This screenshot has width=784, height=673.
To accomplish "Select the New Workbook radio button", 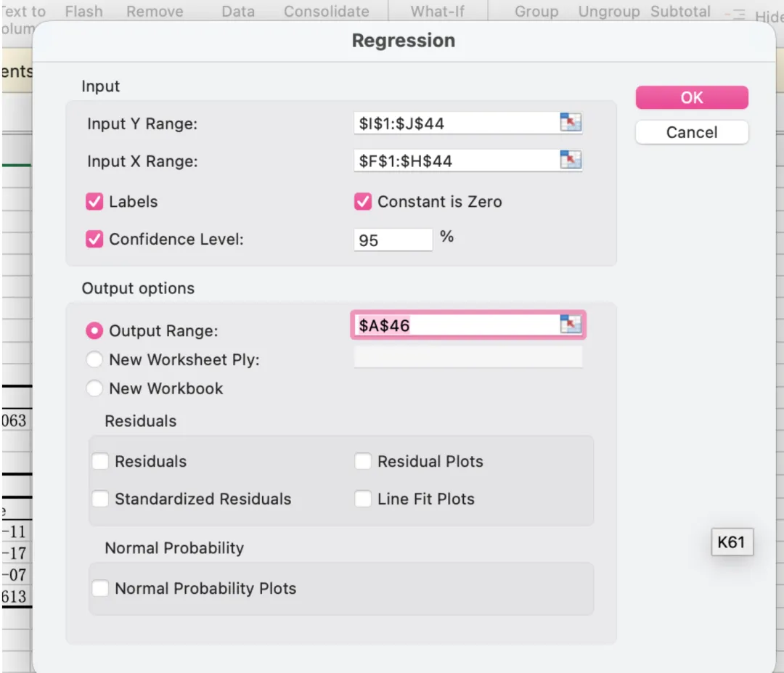I will pyautogui.click(x=94, y=388).
